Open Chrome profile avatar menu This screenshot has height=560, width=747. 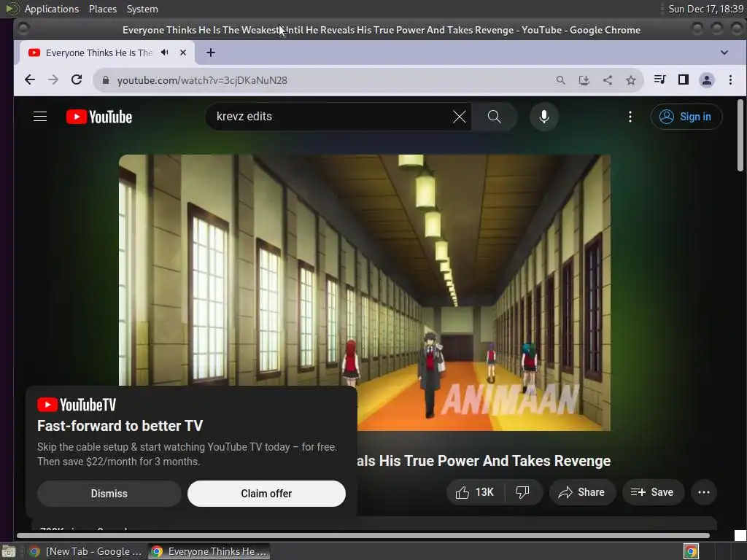[x=706, y=80]
